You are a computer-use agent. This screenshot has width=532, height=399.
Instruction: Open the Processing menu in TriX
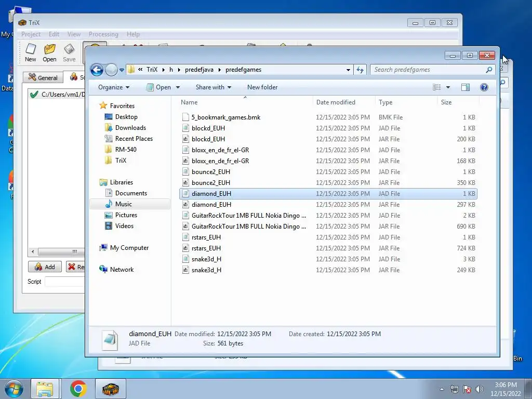103,34
